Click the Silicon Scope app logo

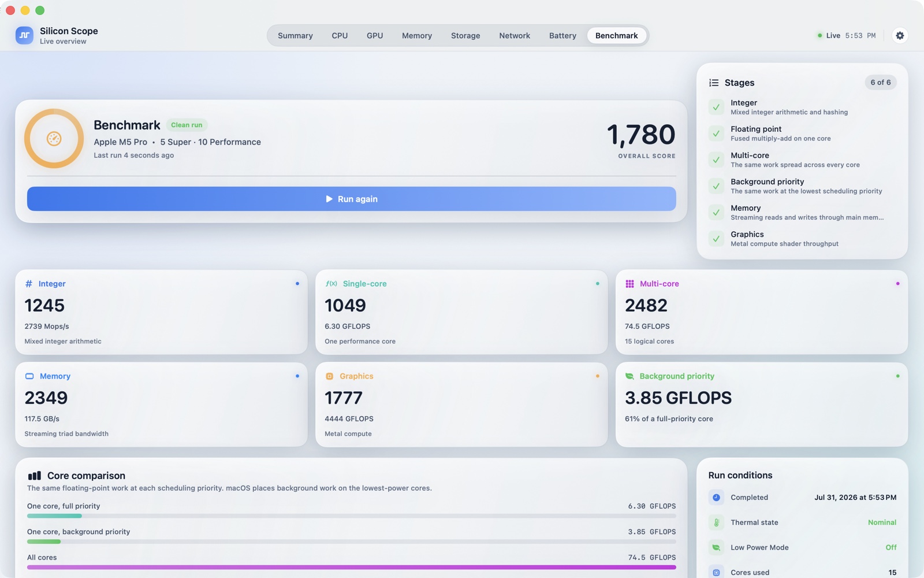[x=24, y=35]
